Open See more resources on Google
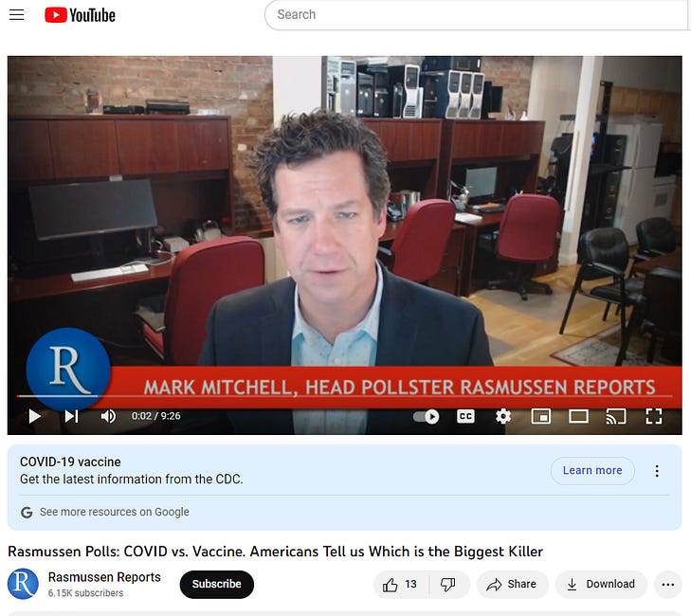Image resolution: width=691 pixels, height=616 pixels. point(114,512)
